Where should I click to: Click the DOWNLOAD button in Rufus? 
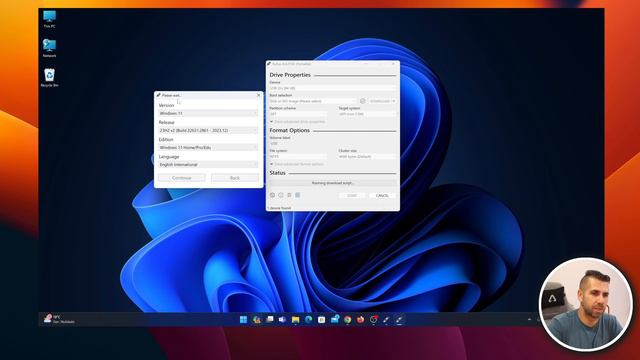click(x=380, y=101)
